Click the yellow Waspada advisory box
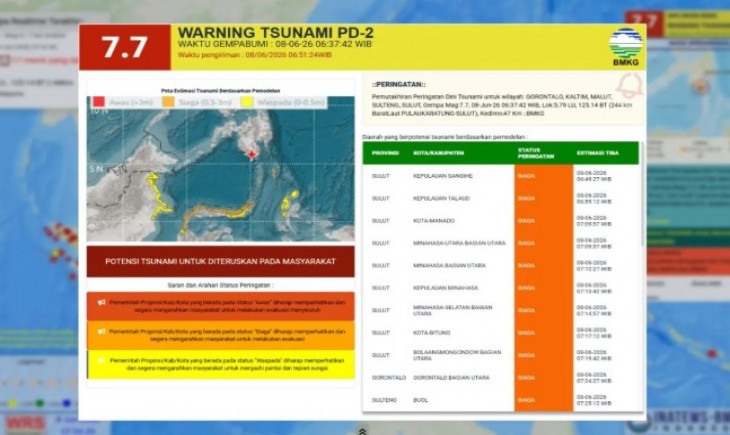Image resolution: width=730 pixels, height=435 pixels. coord(221,364)
